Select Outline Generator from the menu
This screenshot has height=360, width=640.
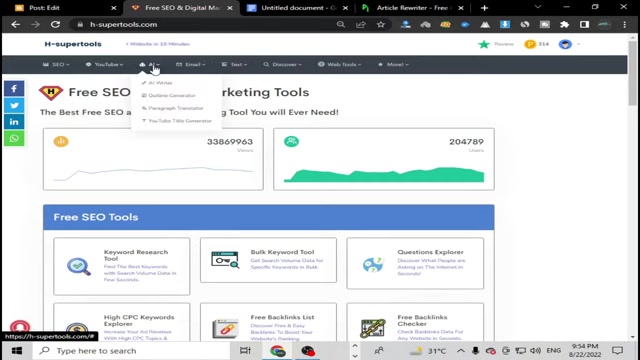click(169, 96)
